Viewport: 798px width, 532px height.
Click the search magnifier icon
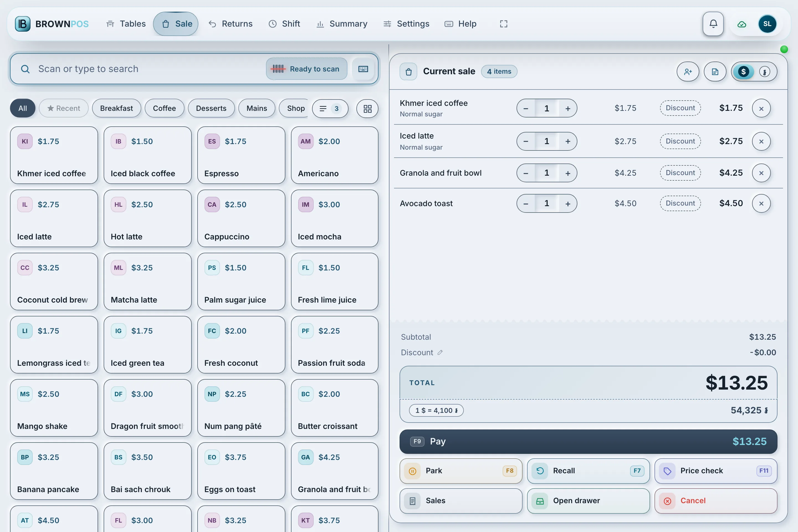(x=25, y=69)
